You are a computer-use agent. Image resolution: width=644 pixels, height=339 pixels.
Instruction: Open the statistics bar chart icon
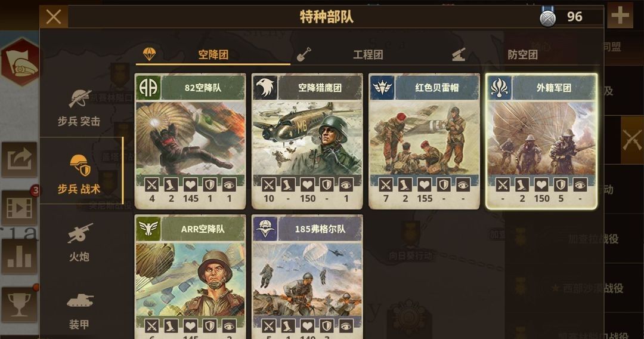point(19,257)
